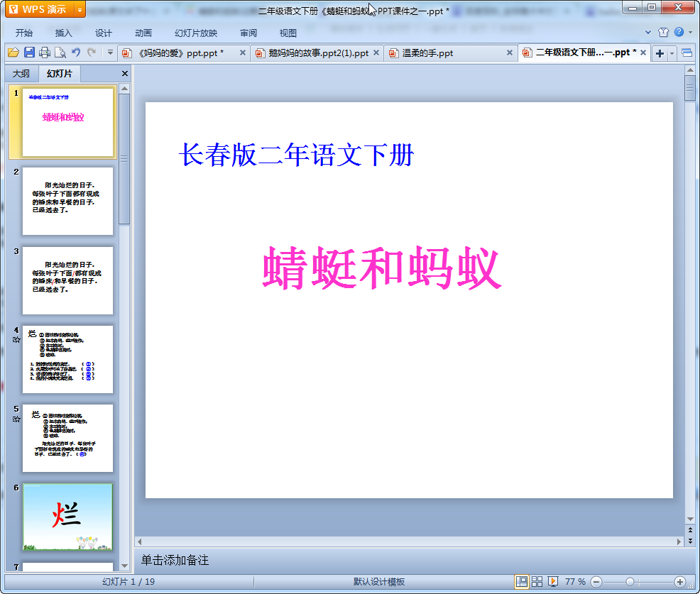
Task: Click the main editor scroll down arrow
Action: tap(690, 519)
